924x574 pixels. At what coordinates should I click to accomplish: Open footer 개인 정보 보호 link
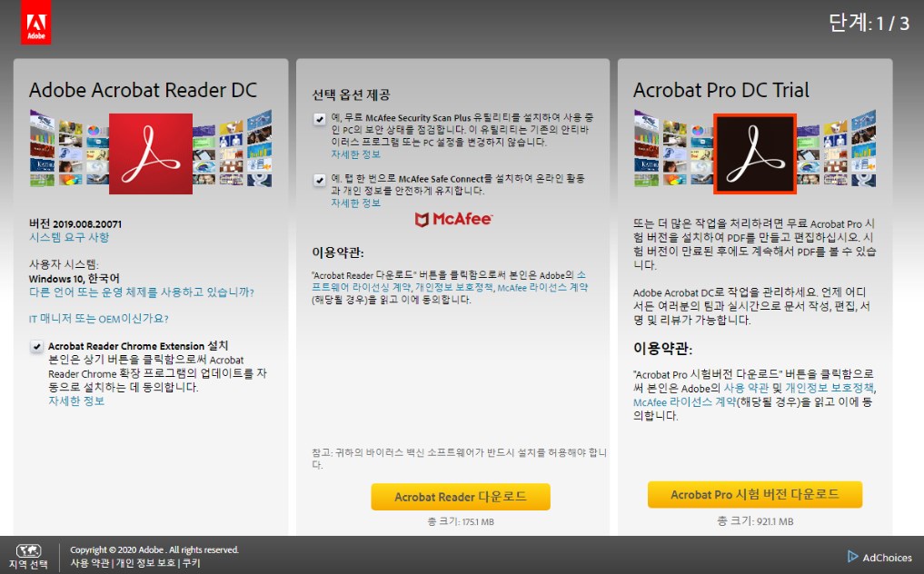click(x=145, y=563)
